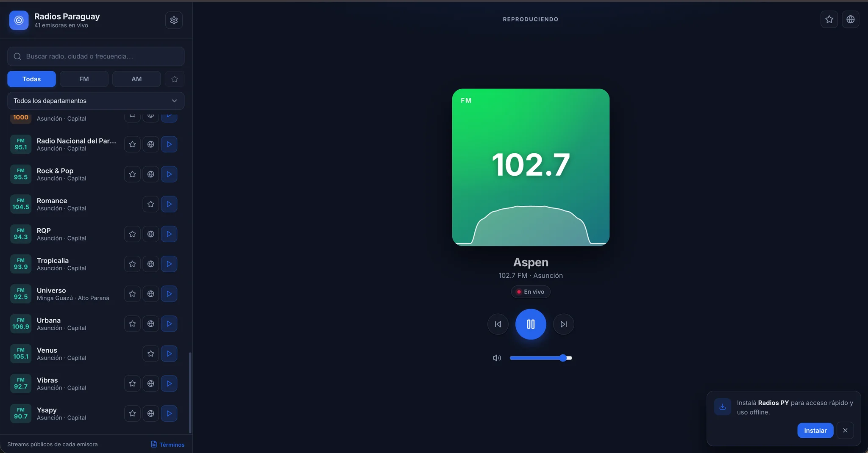Open settings gear in sidebar header
This screenshot has height=453, width=868.
coord(174,20)
